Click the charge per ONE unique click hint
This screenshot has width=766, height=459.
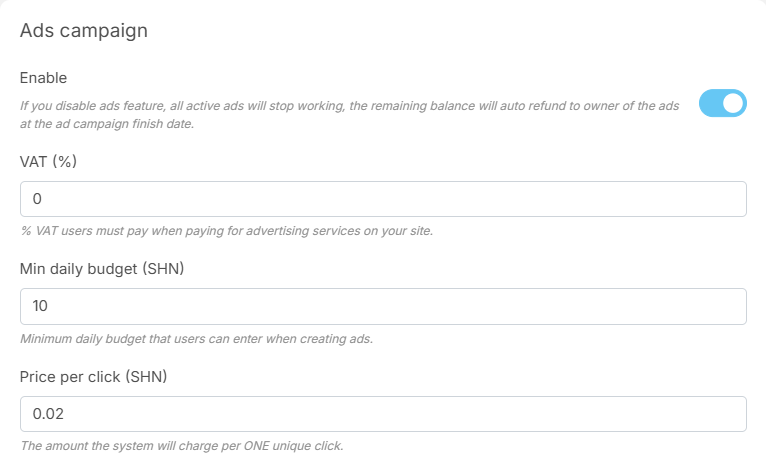181,446
